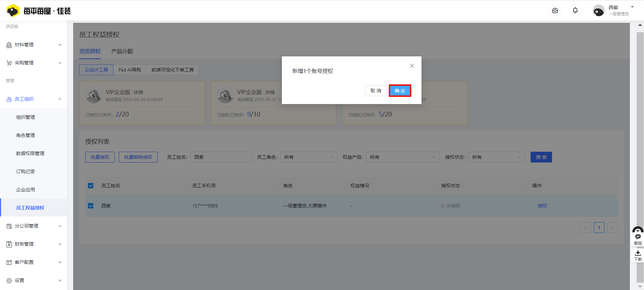Screen dimensions: 644x290
Task: Click the 员工组织 people icon
Action: pos(9,99)
